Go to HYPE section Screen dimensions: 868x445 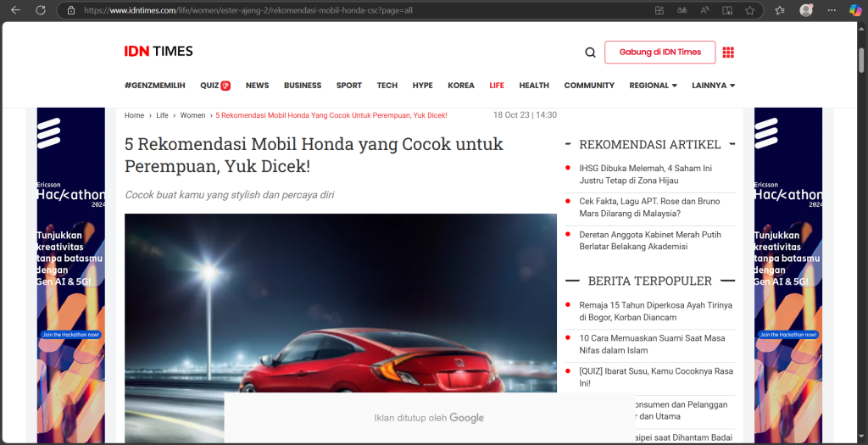(423, 86)
